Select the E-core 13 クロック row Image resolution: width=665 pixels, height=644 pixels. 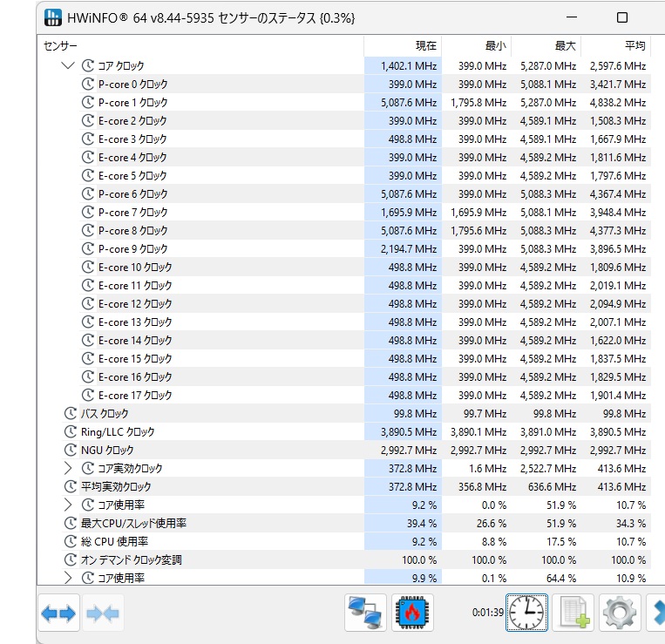pyautogui.click(x=364, y=322)
